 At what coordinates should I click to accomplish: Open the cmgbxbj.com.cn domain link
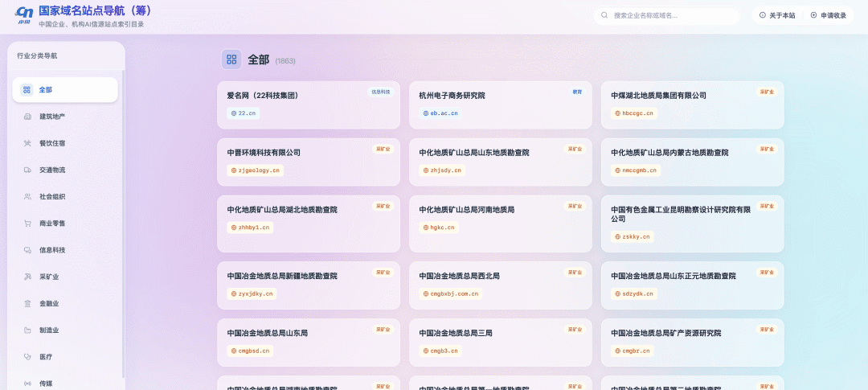tap(451, 294)
